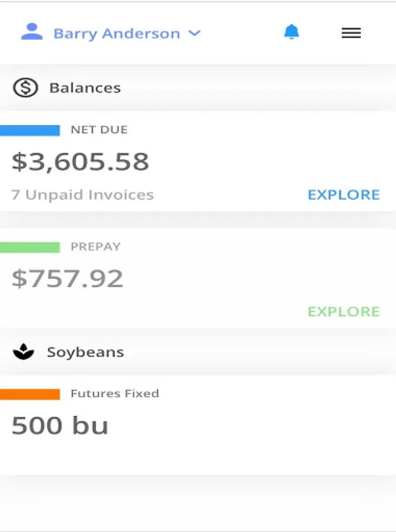
Task: Click the 7 Unpaid Invoices text
Action: tap(83, 194)
